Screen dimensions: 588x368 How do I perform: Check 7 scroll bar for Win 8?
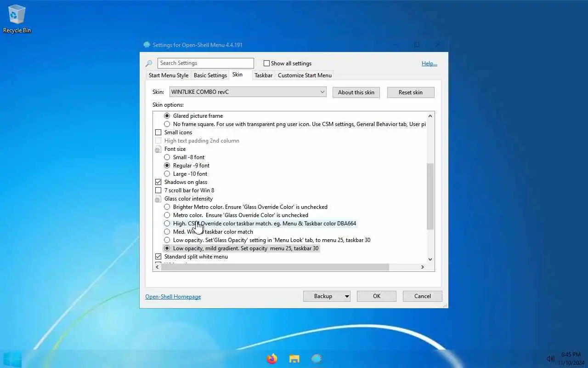[x=158, y=190]
